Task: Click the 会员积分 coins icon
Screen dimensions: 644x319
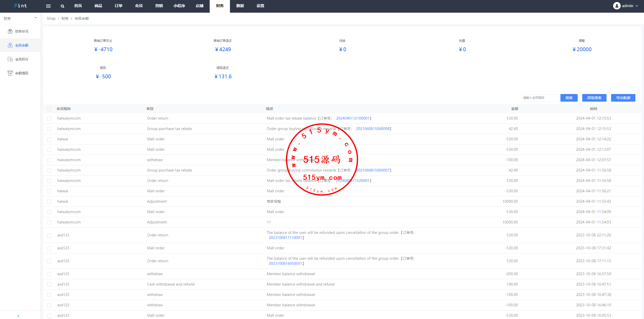Action: point(10,59)
